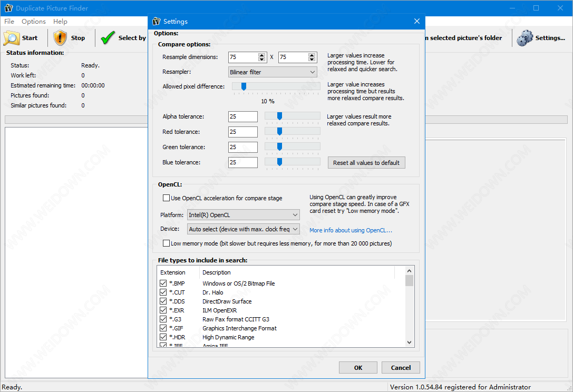
Task: Decrease first resample dimension with down arrow
Action: point(261,59)
